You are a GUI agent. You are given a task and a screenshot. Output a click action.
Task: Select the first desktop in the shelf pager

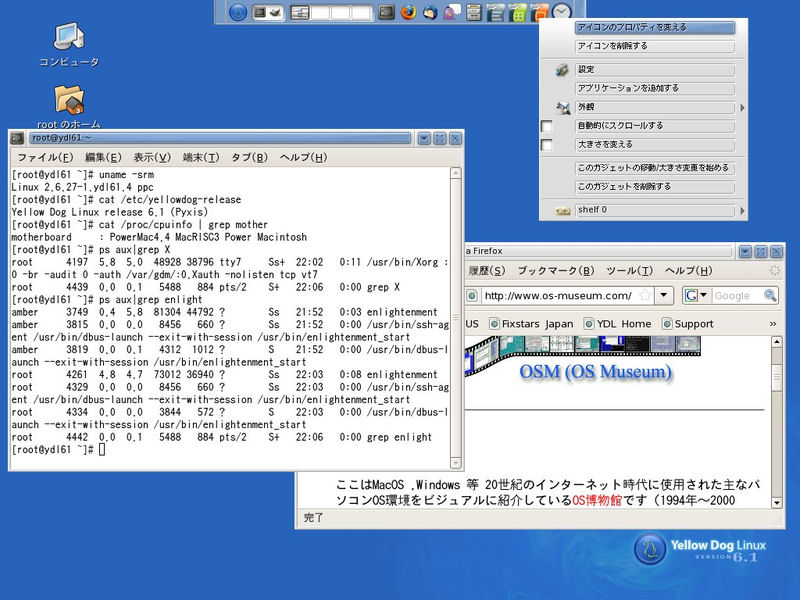coord(299,12)
